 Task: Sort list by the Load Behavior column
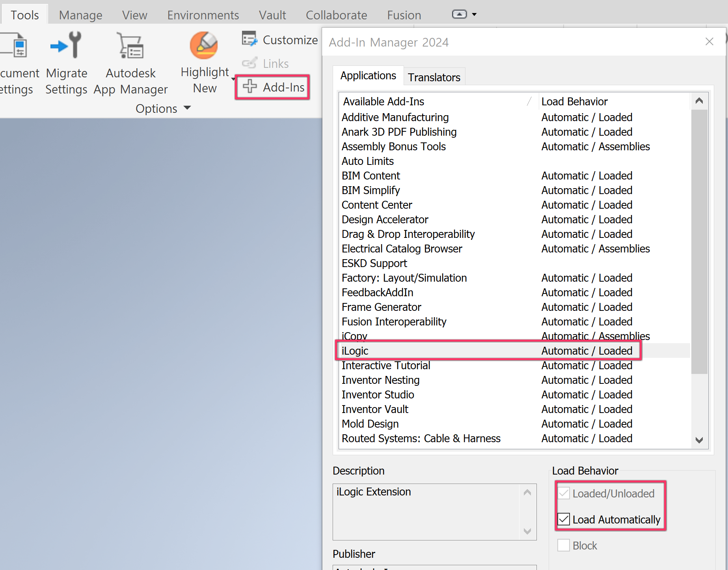click(x=574, y=101)
